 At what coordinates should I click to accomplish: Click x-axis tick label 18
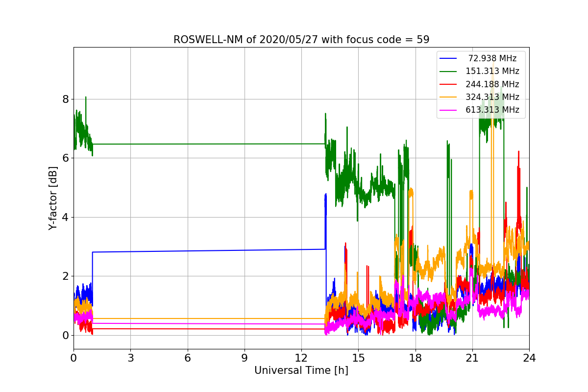click(x=415, y=358)
